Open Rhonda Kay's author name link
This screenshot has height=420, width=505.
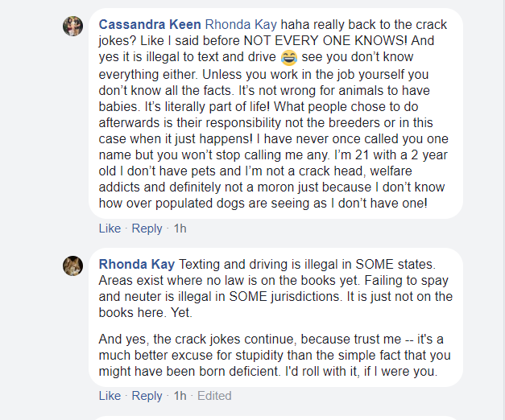(x=135, y=265)
